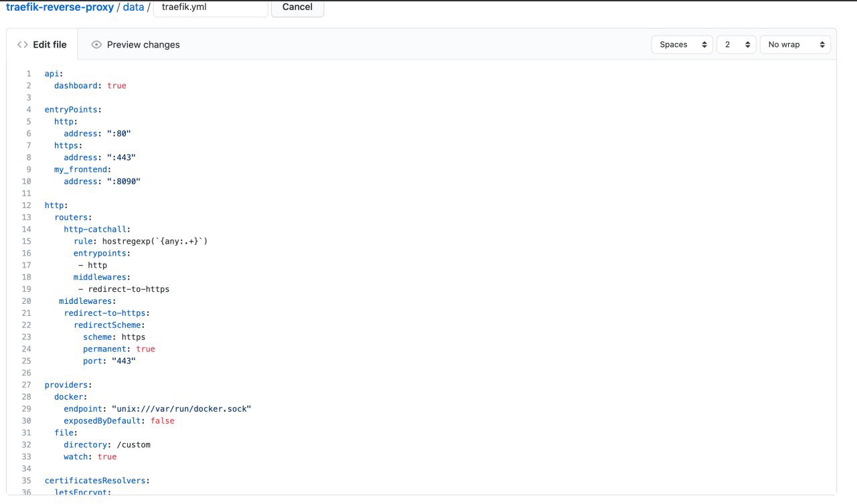Open the Spaces indent mode dropdown
The width and height of the screenshot is (857, 504).
pos(682,45)
